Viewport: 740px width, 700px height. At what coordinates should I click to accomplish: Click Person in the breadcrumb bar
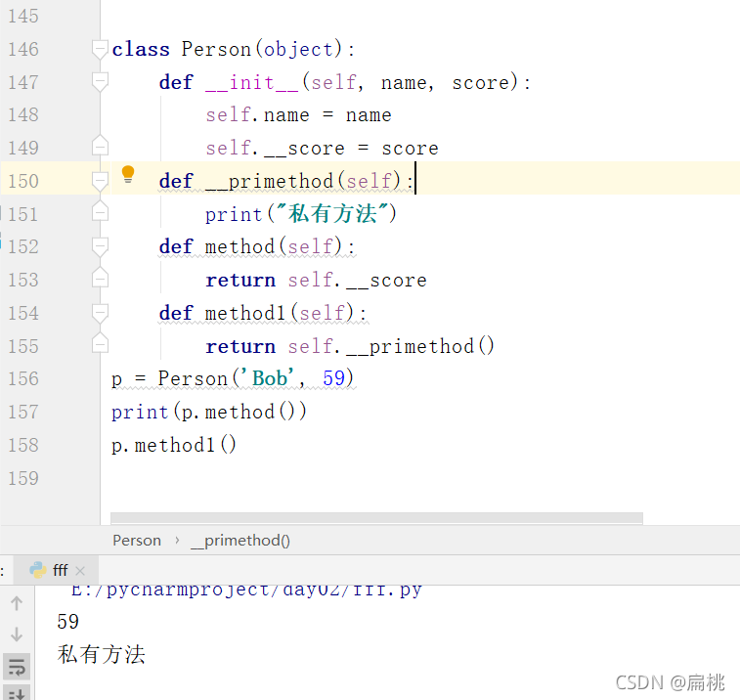pos(137,541)
